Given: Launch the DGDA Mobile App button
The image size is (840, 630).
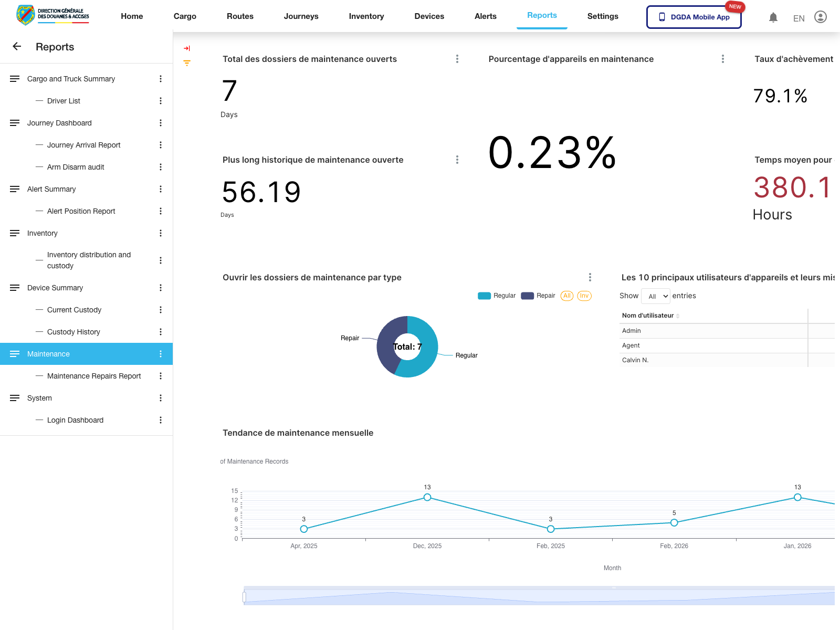Looking at the screenshot, I should point(694,17).
